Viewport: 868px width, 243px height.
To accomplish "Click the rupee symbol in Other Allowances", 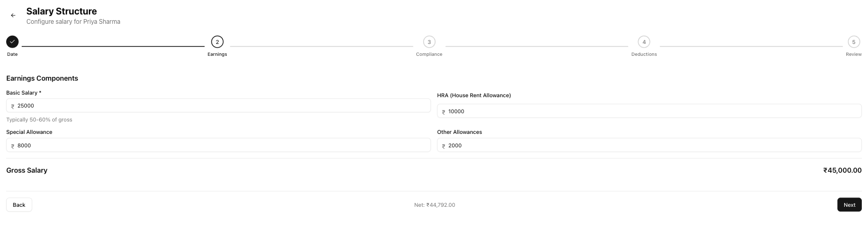I will (x=444, y=146).
